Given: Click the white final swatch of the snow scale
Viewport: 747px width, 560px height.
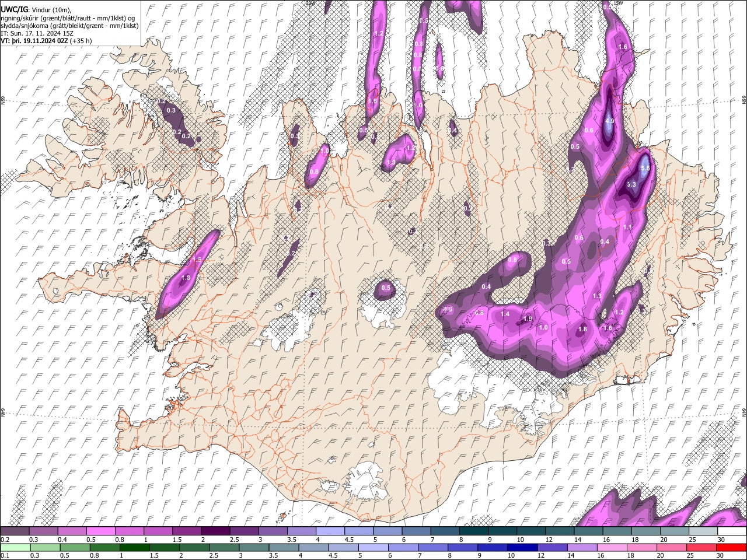Looking at the screenshot, I should [732, 531].
